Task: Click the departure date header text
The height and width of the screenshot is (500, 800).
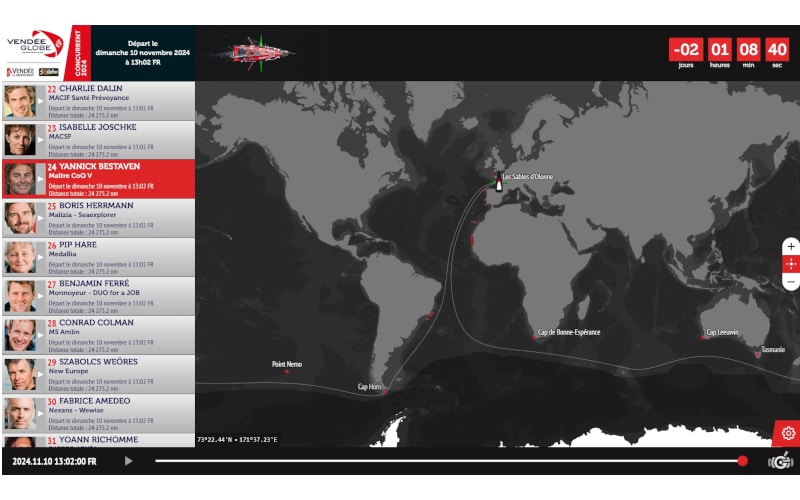Action: pyautogui.click(x=143, y=53)
